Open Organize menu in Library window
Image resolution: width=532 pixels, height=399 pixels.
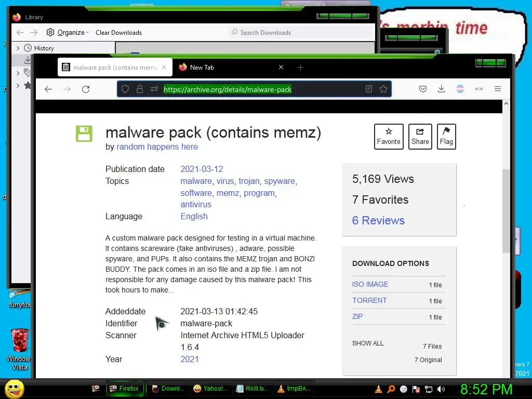(x=68, y=33)
